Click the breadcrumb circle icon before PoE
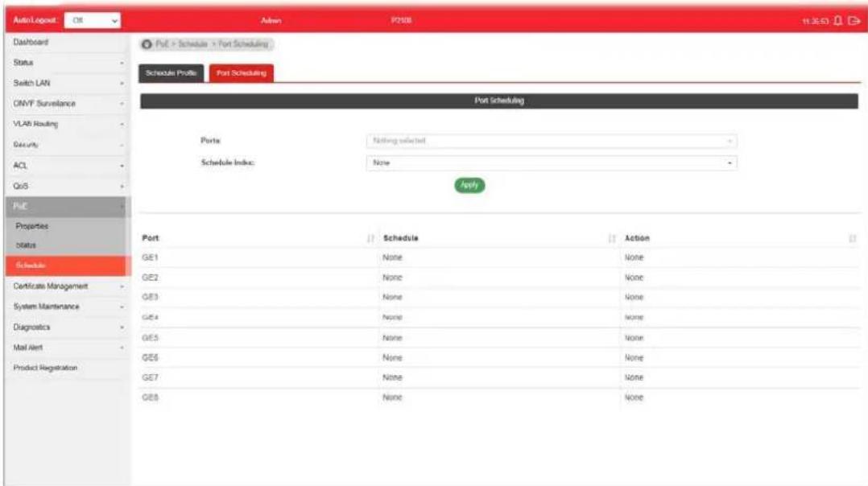 (x=147, y=44)
